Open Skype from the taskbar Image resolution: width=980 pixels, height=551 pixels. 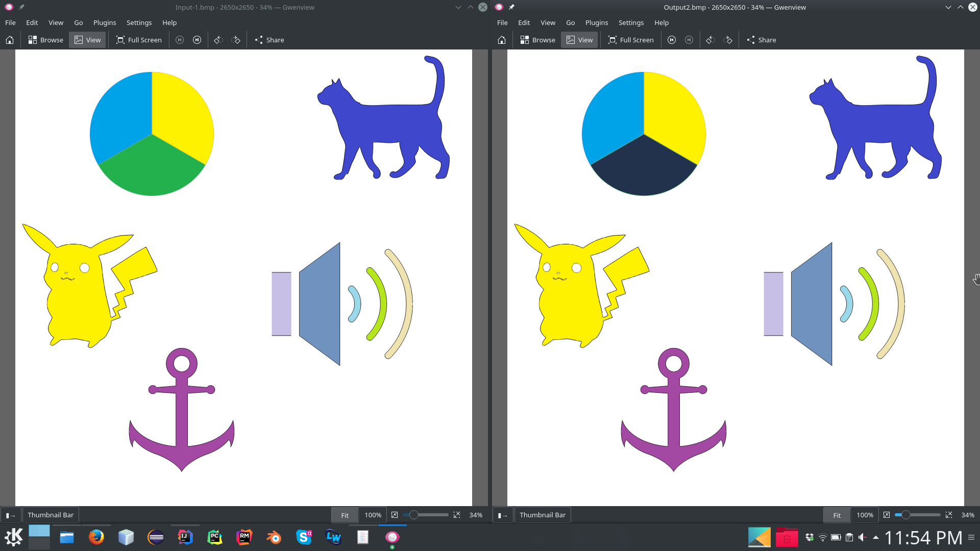tap(304, 537)
